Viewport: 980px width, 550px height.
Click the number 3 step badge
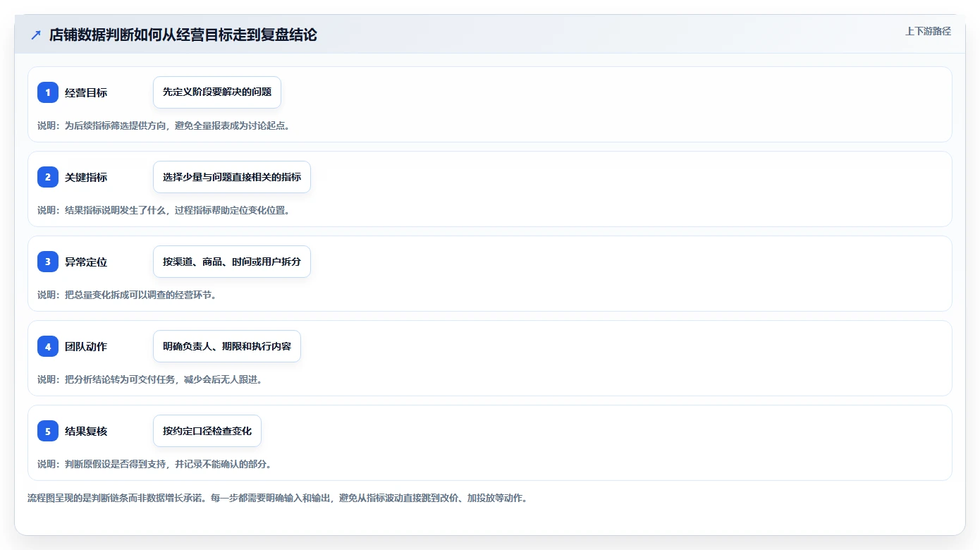pyautogui.click(x=48, y=262)
